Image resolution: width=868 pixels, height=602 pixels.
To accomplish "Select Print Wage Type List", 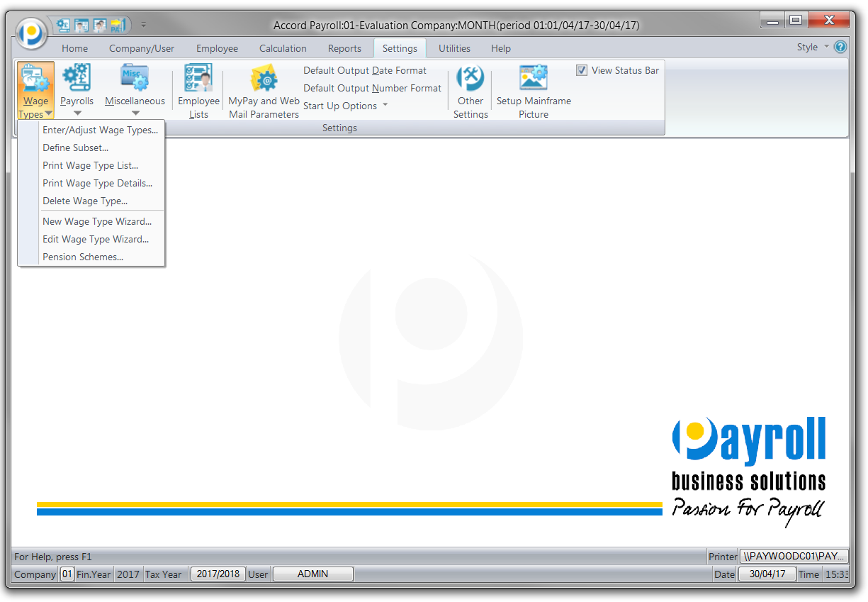I will 91,166.
